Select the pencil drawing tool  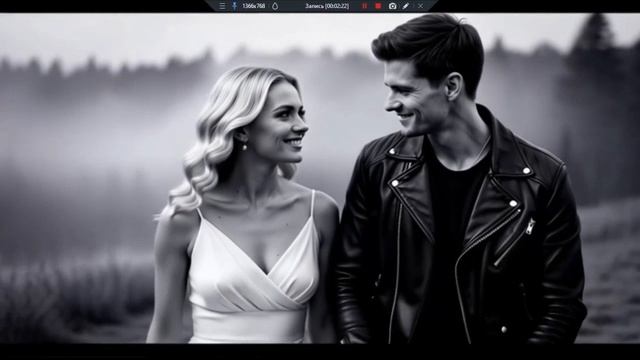click(x=406, y=6)
